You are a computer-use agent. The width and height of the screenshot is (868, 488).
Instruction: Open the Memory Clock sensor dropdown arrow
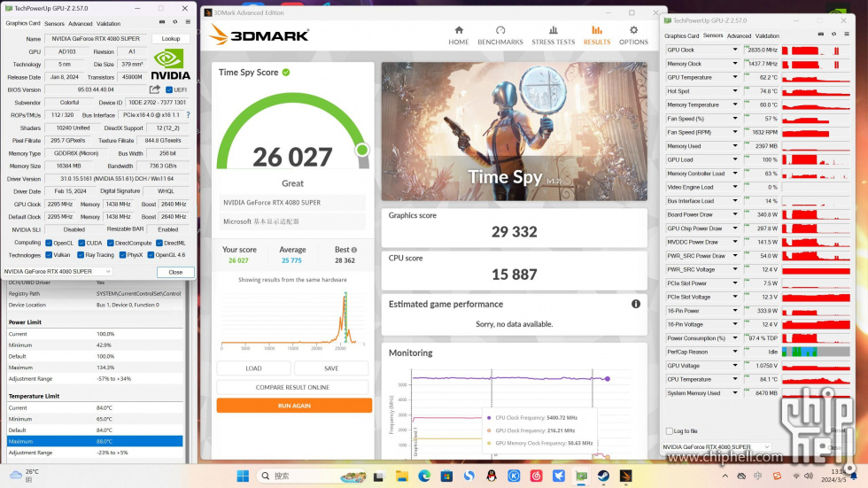click(x=735, y=64)
